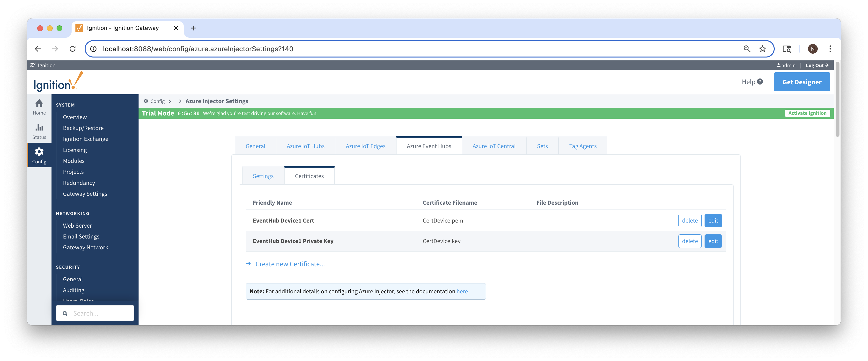Select the Certificates sub-tab
The width and height of the screenshot is (868, 361).
tap(309, 176)
